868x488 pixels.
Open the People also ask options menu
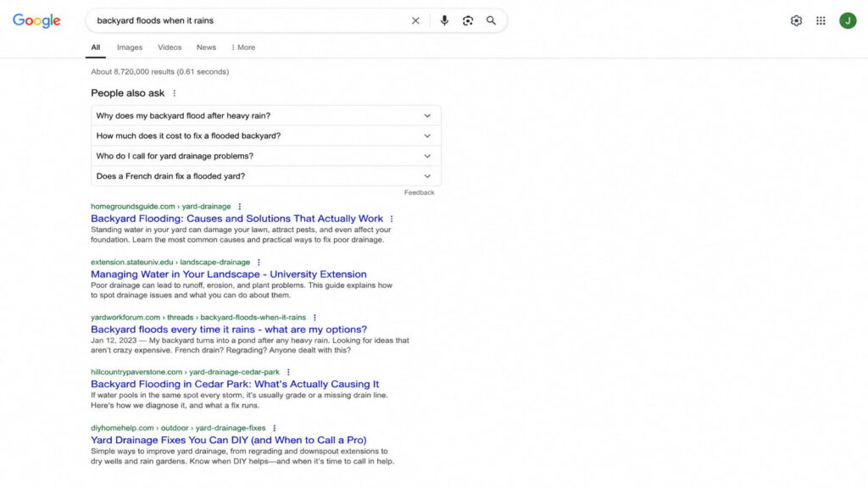(x=175, y=93)
